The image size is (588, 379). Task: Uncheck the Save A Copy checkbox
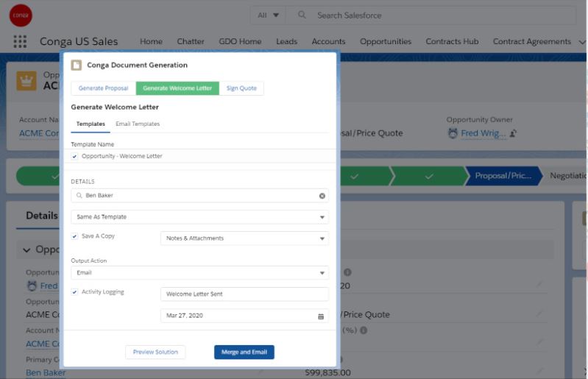tap(74, 236)
